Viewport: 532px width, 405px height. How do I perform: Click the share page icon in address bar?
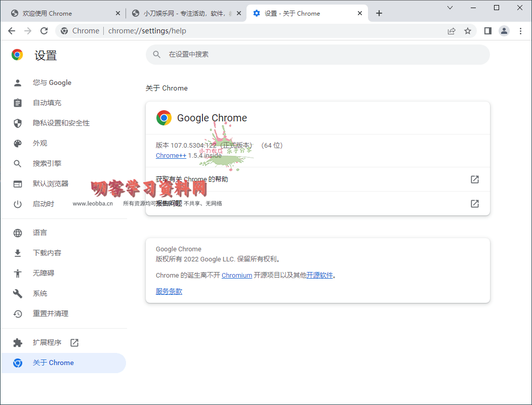point(452,31)
